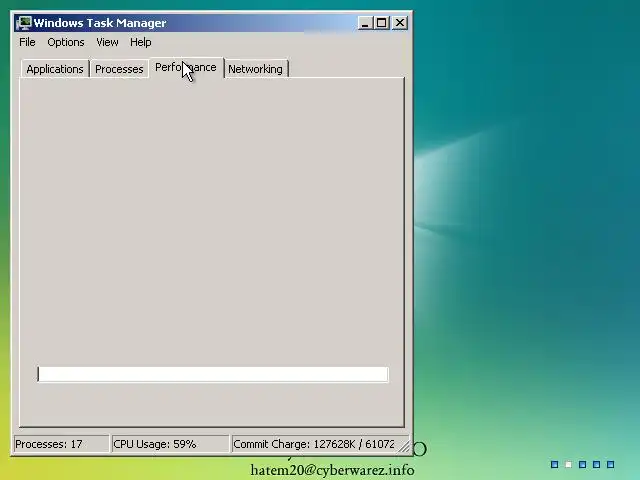Switch to the Applications tab
Image resolution: width=640 pixels, height=480 pixels.
point(55,69)
